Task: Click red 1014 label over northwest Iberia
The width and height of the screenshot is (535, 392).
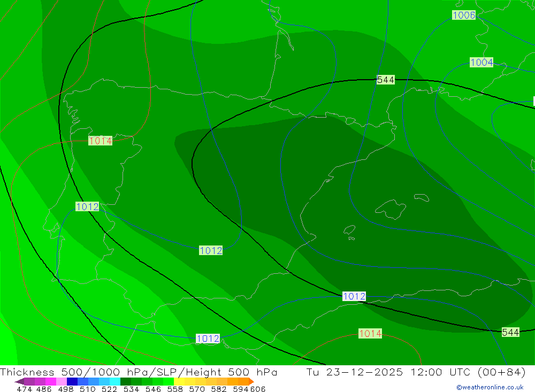Action: 101,141
